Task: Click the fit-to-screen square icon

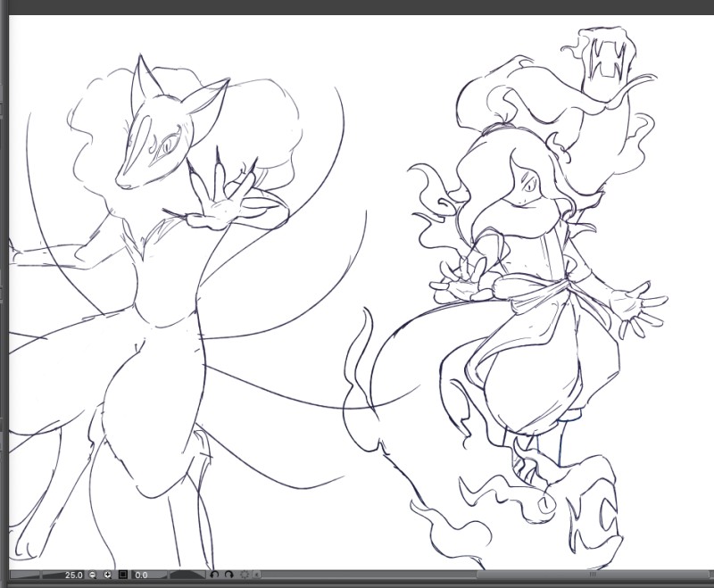Action: point(123,575)
